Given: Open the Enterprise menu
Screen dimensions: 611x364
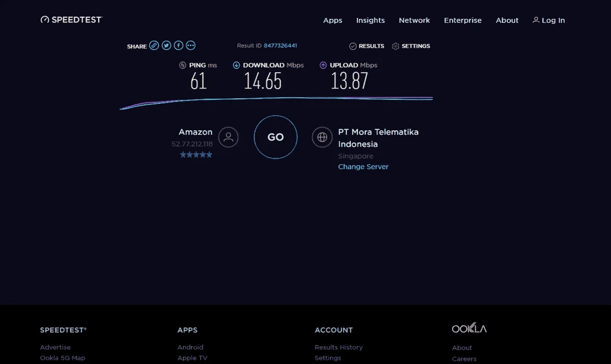Looking at the screenshot, I should 463,20.
